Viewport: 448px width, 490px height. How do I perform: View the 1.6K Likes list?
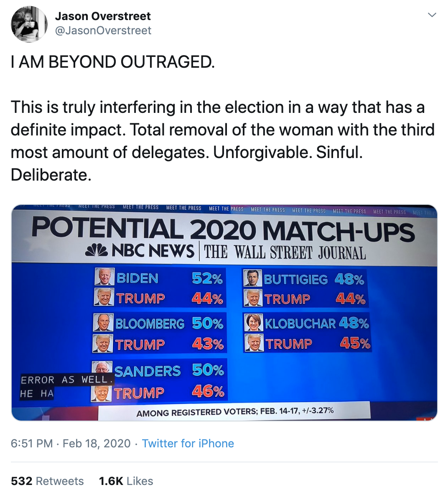(126, 481)
